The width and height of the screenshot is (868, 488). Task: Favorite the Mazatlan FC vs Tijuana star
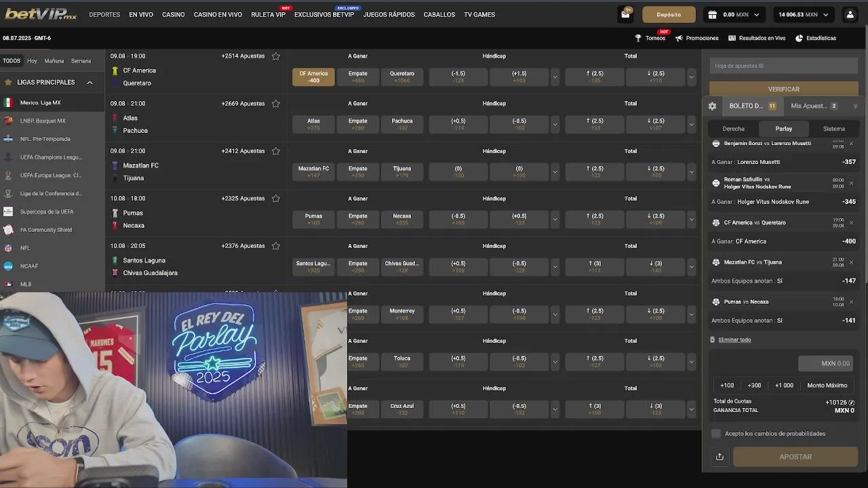(x=276, y=151)
